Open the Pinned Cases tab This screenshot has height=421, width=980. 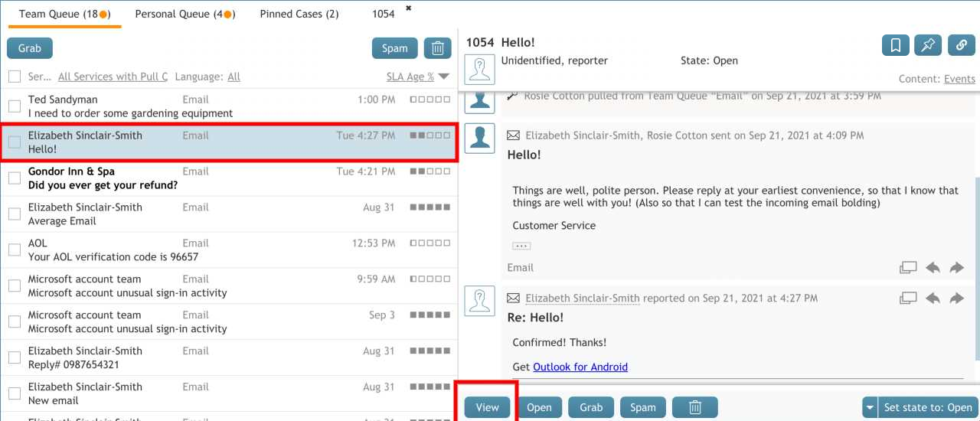299,14
